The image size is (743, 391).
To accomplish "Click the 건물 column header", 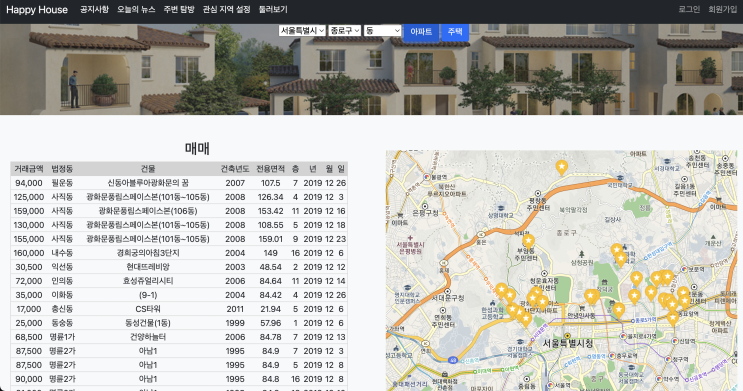I will 148,169.
